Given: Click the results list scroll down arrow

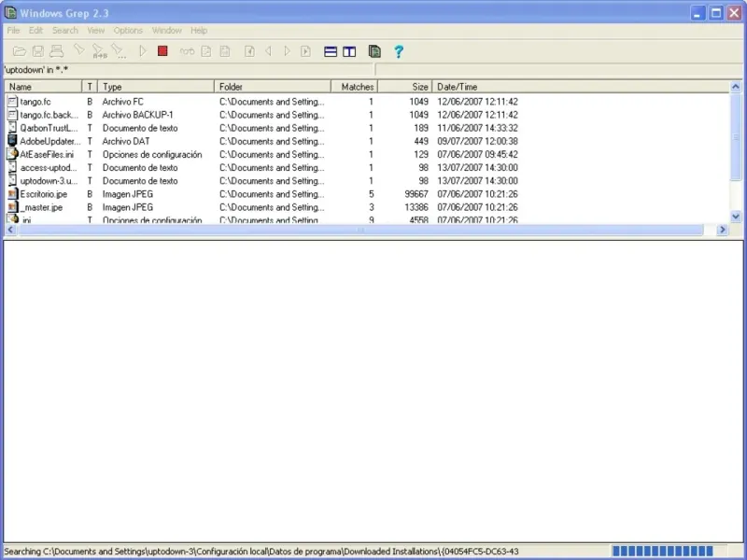Looking at the screenshot, I should coord(736,217).
